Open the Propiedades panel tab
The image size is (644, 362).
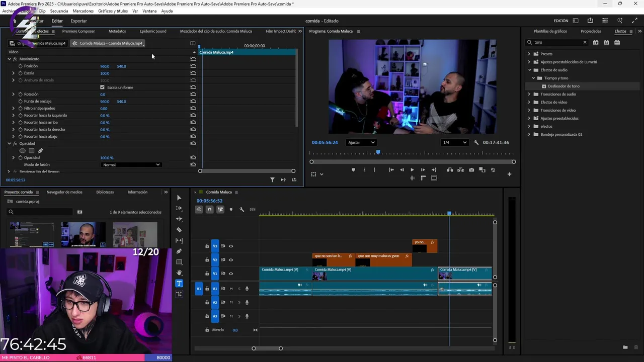point(591,31)
